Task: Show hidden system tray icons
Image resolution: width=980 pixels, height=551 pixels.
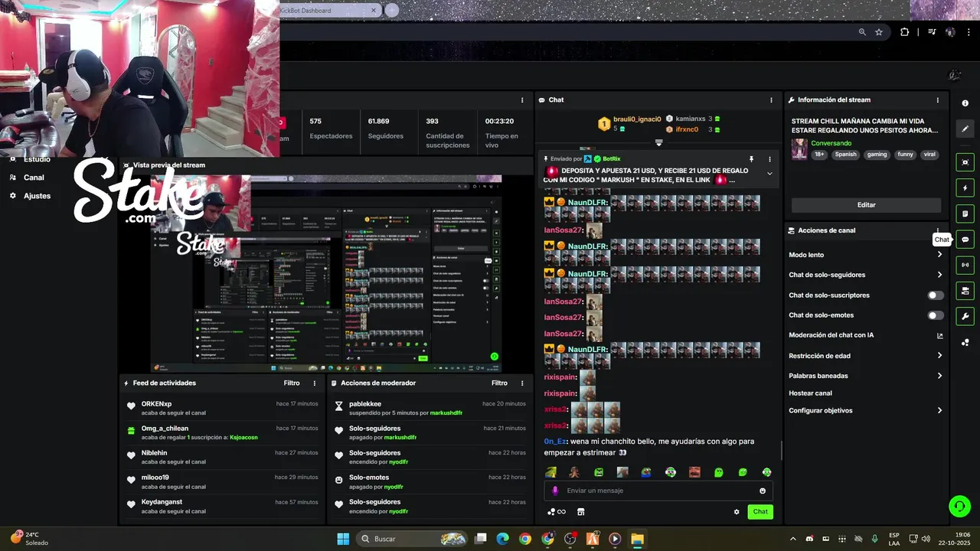Action: (x=792, y=539)
